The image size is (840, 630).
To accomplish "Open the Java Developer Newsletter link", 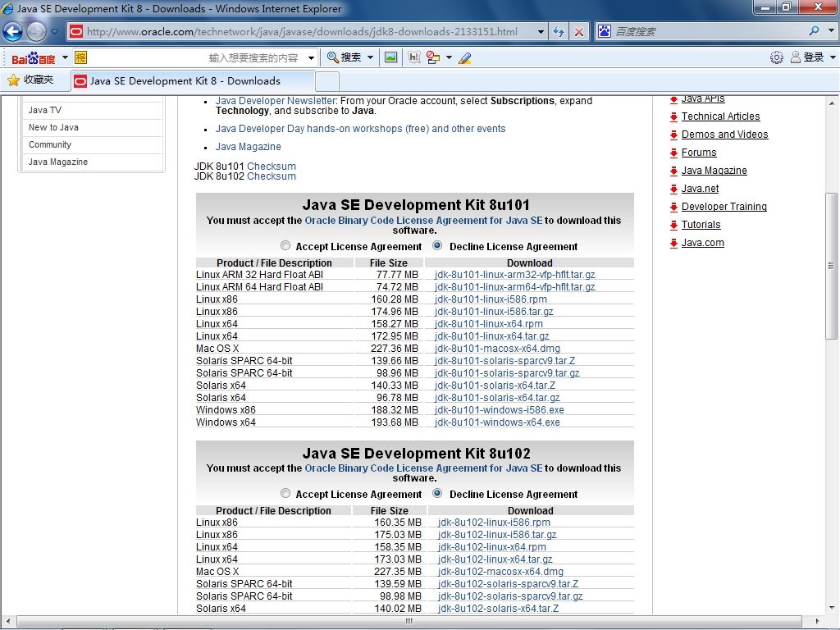I will (276, 101).
